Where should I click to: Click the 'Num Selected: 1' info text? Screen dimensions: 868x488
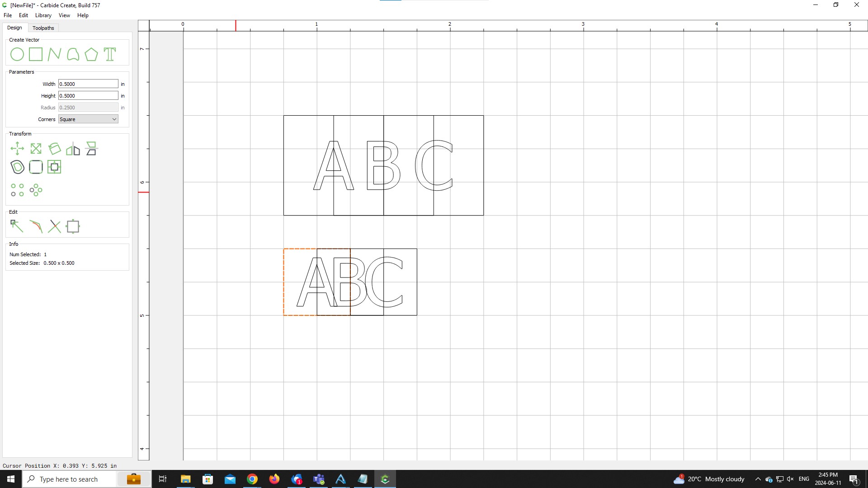tap(28, 254)
